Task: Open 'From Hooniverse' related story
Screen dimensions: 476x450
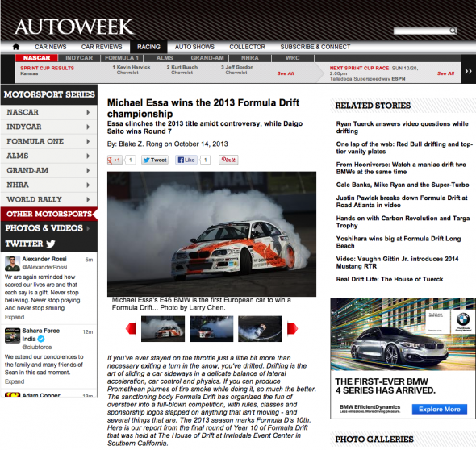Action: [401, 168]
